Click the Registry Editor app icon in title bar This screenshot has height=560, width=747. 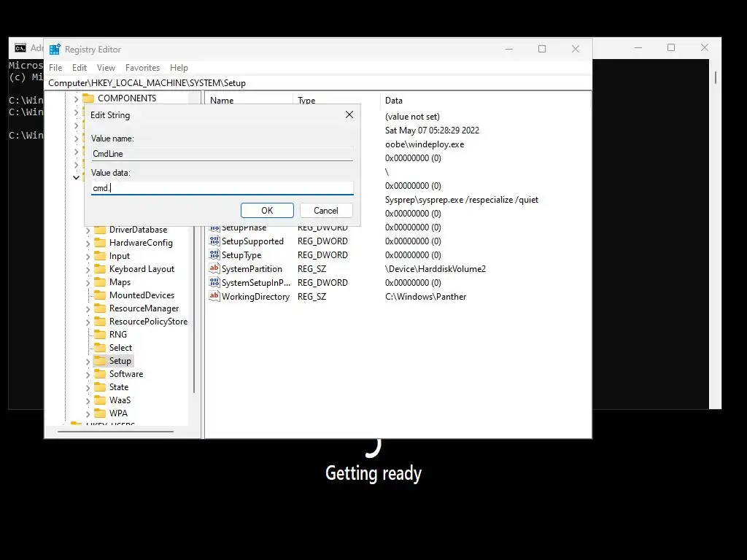tap(55, 49)
